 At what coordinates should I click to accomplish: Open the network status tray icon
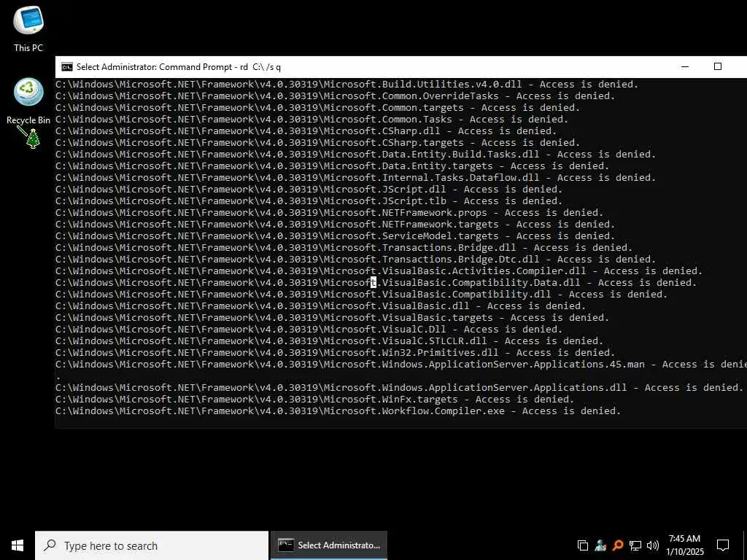point(635,545)
